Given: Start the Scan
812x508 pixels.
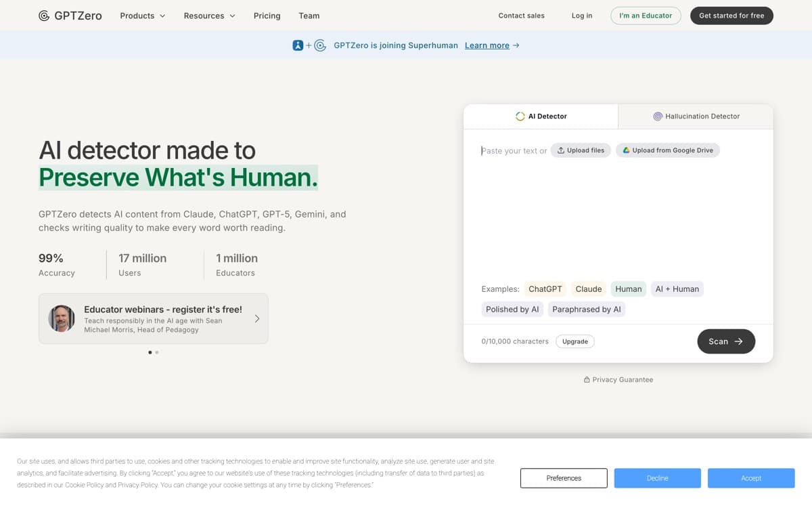Looking at the screenshot, I should pos(726,341).
